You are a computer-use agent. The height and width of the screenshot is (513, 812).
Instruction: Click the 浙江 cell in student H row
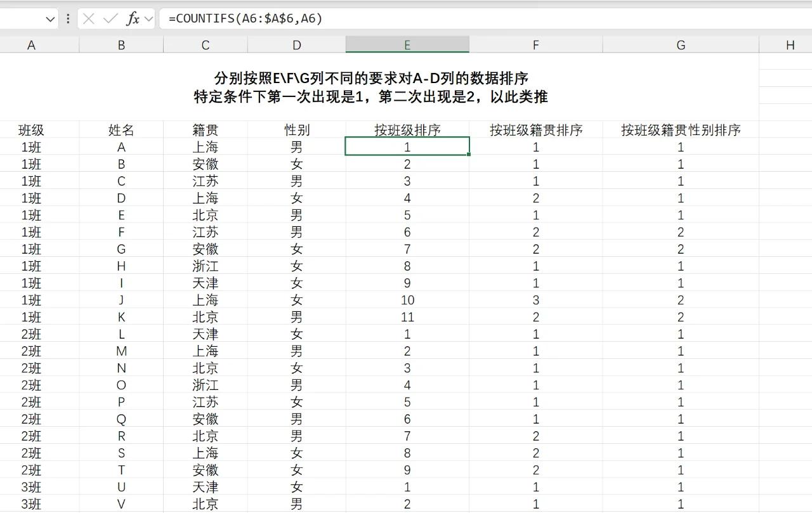[x=206, y=266]
